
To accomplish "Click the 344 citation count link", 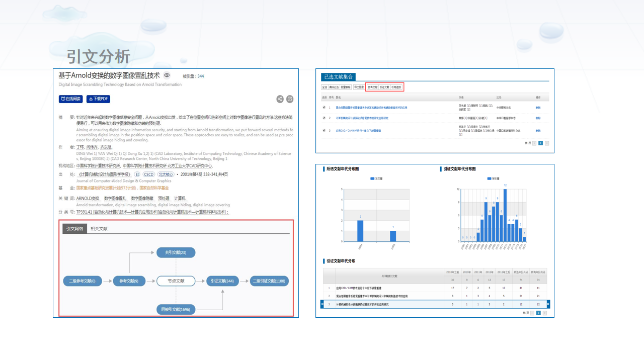I will (x=200, y=76).
